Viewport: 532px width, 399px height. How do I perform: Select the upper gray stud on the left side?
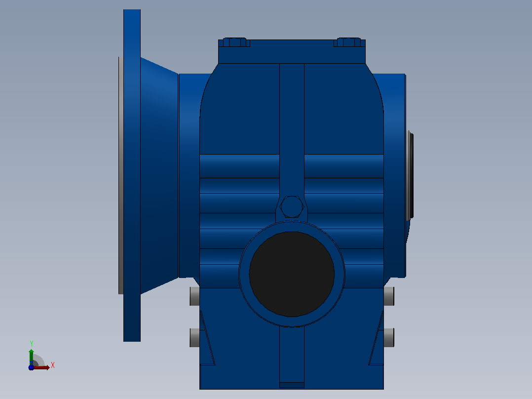[x=195, y=296]
